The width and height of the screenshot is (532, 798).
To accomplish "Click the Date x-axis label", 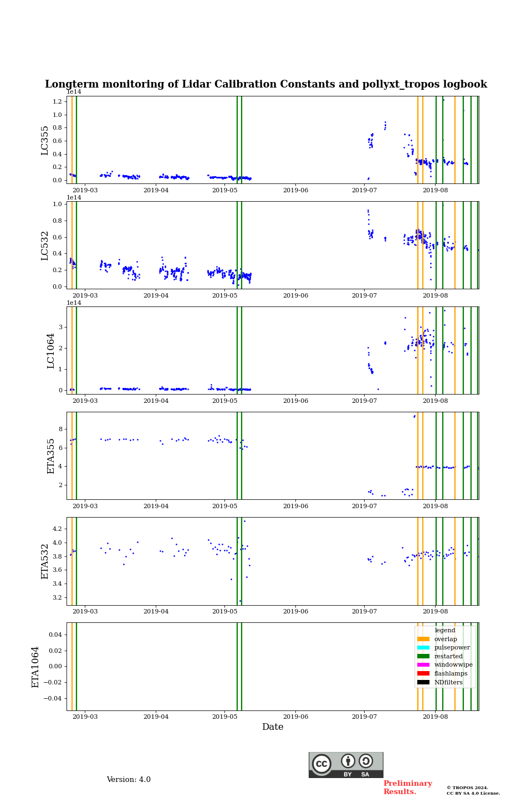I will coord(273,727).
